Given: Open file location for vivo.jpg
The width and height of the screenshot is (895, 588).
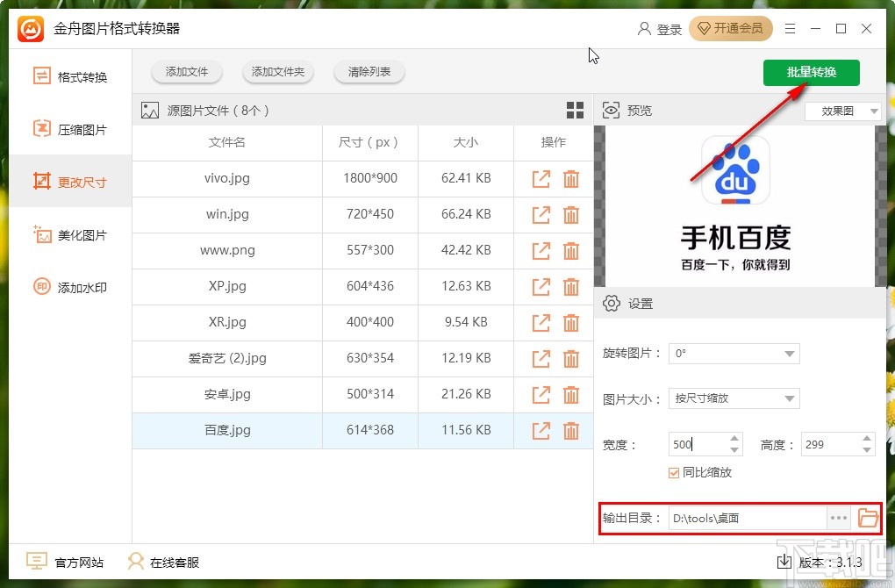Looking at the screenshot, I should click(x=540, y=178).
